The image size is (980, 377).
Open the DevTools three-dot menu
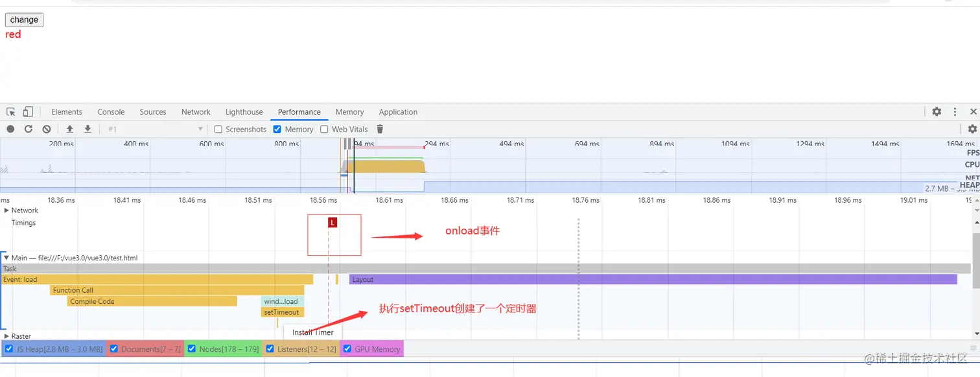coord(955,111)
